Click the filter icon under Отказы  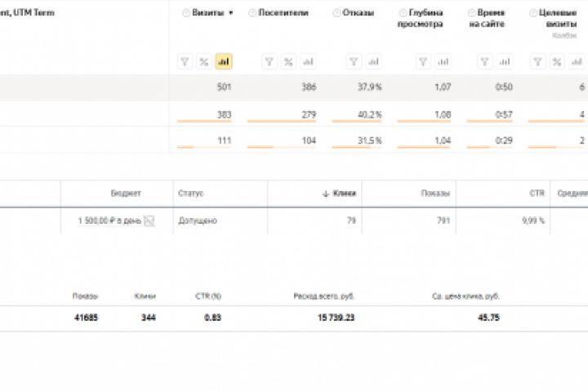354,61
